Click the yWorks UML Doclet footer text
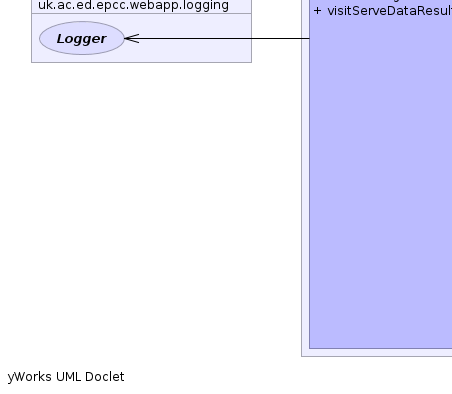 66,377
